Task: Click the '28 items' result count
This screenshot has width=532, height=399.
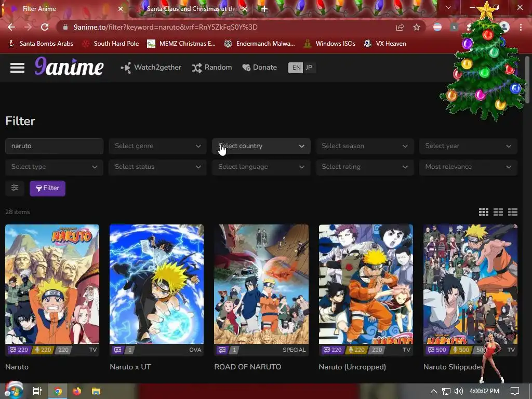Action: tap(18, 212)
